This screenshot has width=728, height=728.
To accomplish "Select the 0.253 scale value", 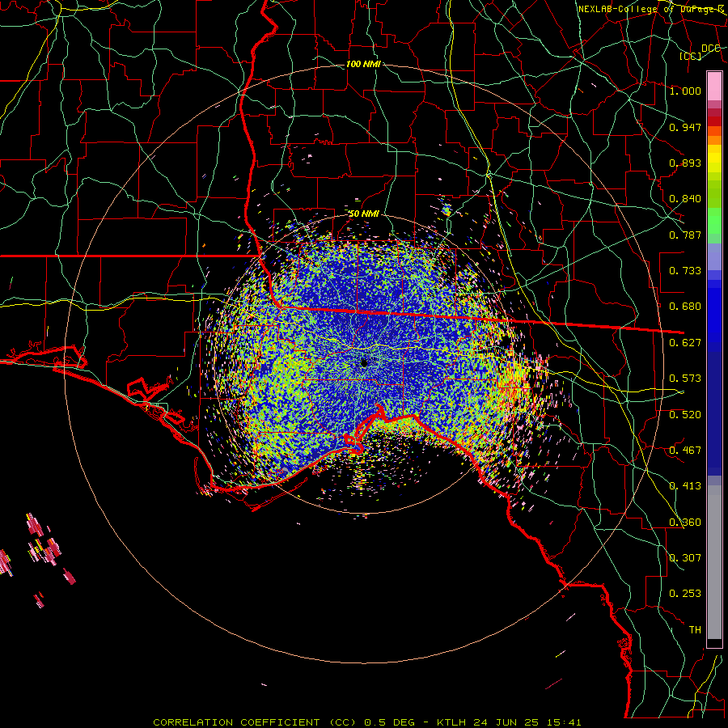I will click(x=685, y=594).
